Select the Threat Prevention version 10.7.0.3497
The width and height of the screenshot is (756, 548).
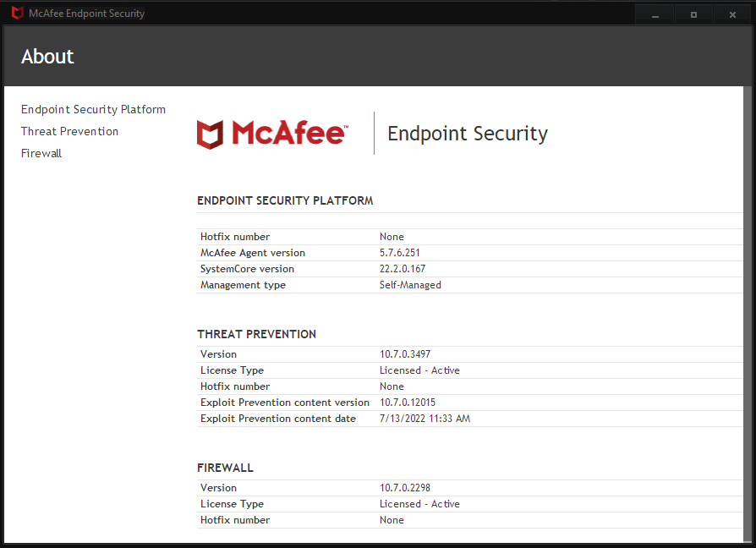[405, 354]
